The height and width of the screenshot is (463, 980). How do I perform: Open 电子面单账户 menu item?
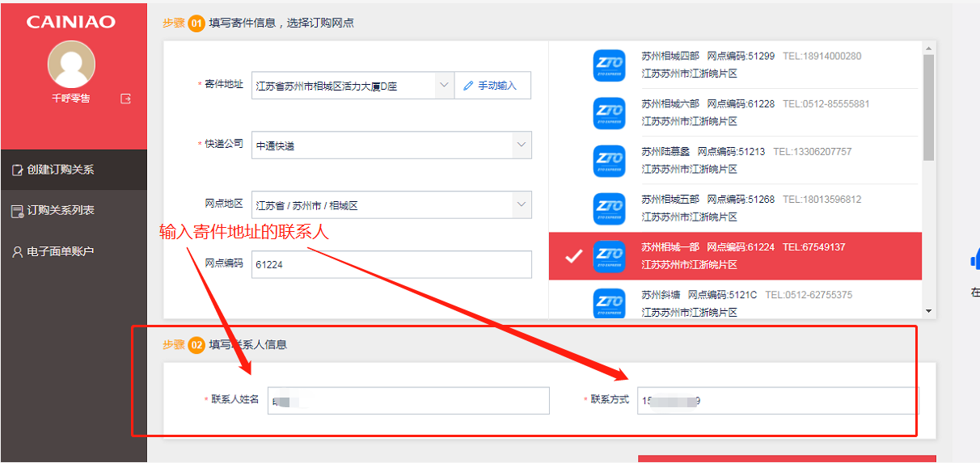pos(74,252)
